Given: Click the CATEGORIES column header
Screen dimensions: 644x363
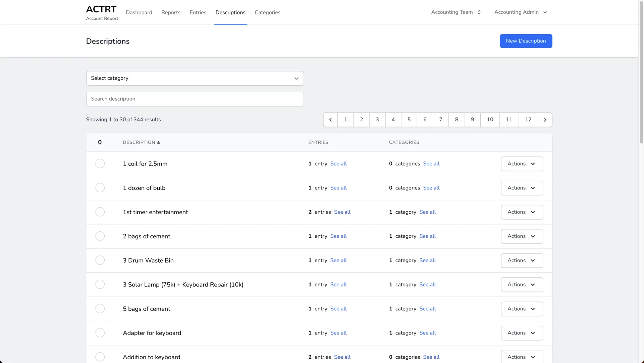Looking at the screenshot, I should [404, 142].
